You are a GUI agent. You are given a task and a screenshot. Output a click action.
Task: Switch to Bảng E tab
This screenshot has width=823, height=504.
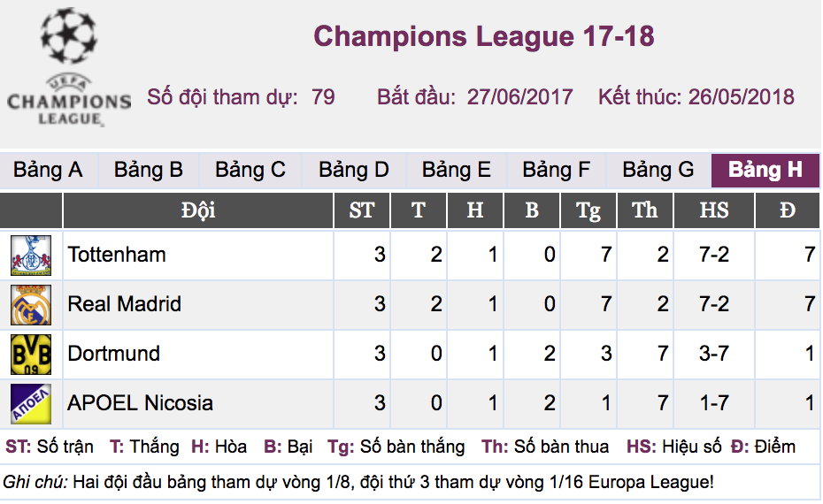tap(456, 170)
